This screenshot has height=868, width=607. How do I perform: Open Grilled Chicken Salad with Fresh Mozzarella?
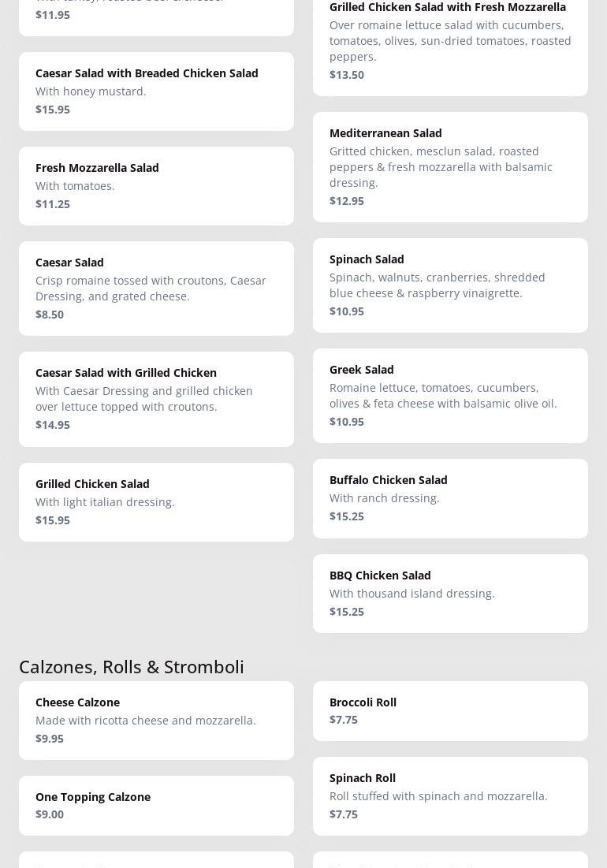[450, 41]
